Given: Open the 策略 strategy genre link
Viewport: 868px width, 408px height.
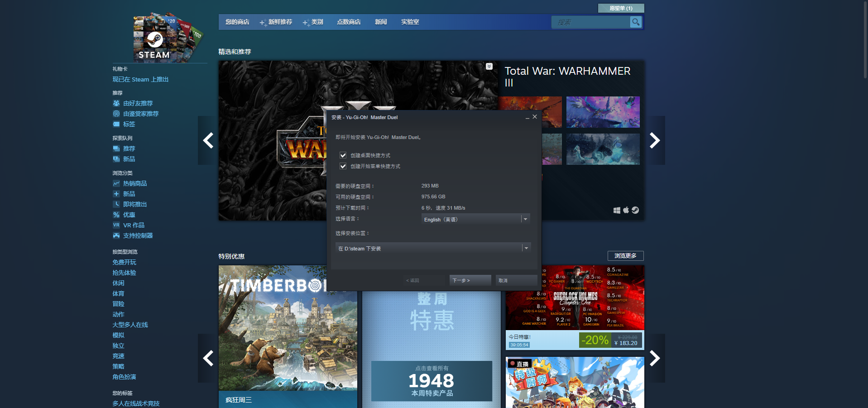Looking at the screenshot, I should pos(118,366).
